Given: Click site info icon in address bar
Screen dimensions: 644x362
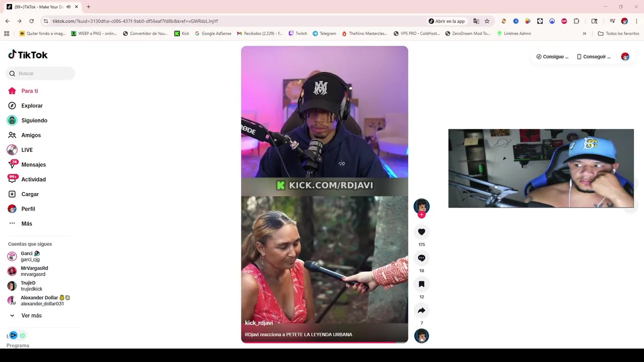Looking at the screenshot, I should point(46,21).
